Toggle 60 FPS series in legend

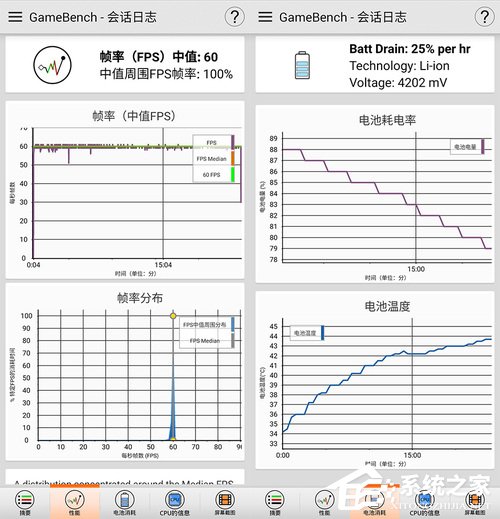click(213, 175)
